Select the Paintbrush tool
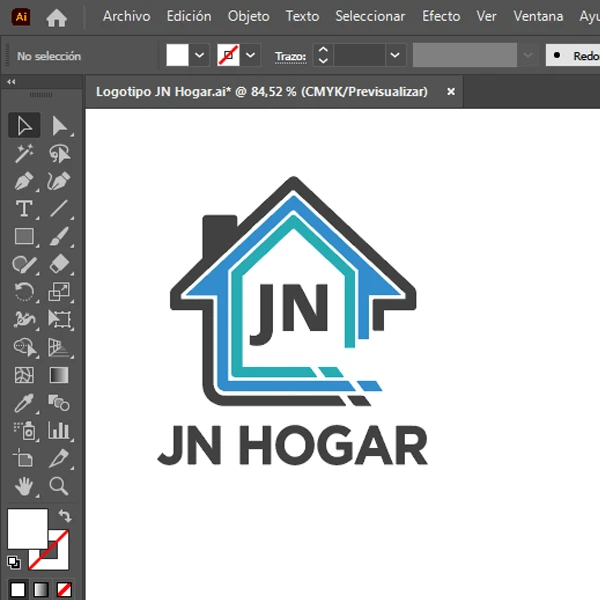Image resolution: width=600 pixels, height=600 pixels. 59,236
